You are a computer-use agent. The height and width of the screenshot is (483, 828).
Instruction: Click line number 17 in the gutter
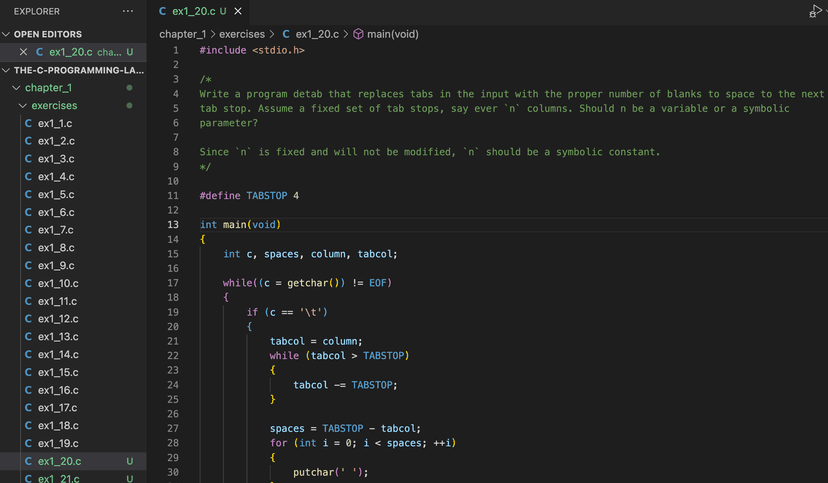[173, 283]
